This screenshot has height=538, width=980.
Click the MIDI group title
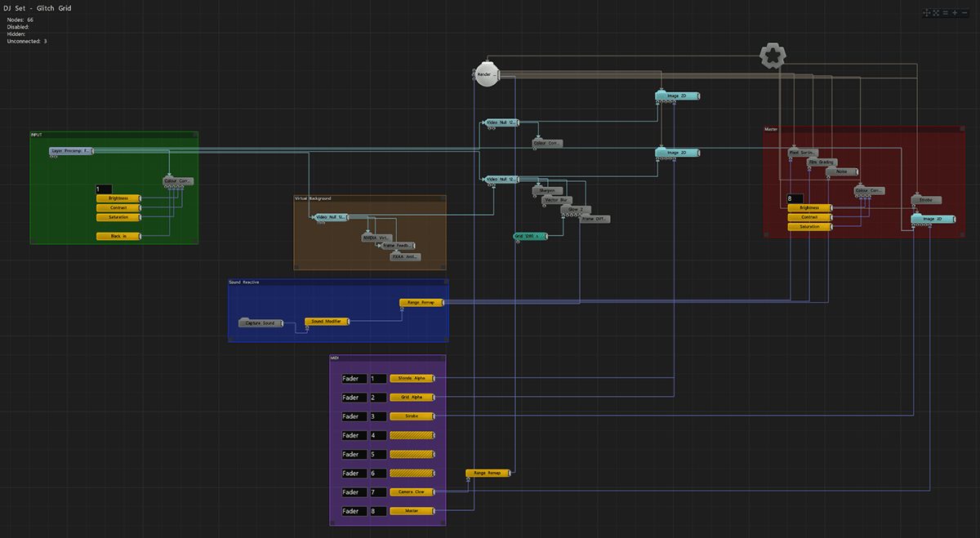(335, 358)
